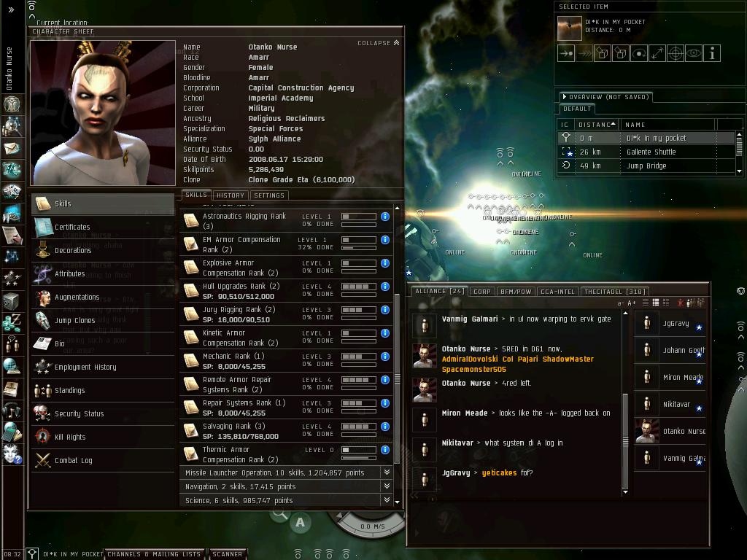747x560 pixels.
Task: Click the Approach icon in Selected Item
Action: [566, 53]
